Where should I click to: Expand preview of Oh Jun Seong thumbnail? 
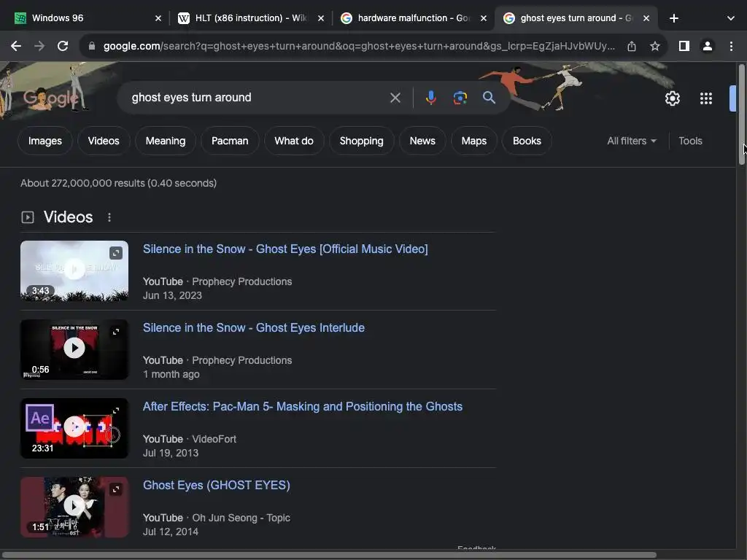click(x=116, y=489)
